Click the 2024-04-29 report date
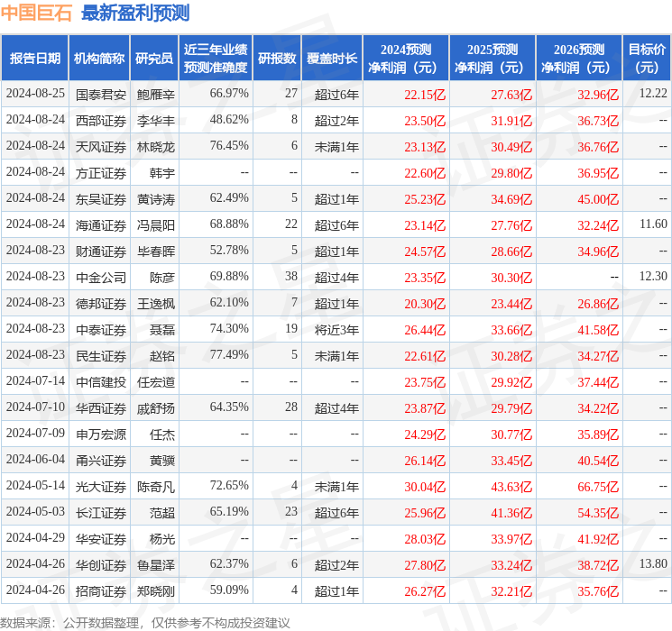The image size is (672, 631). [35, 537]
